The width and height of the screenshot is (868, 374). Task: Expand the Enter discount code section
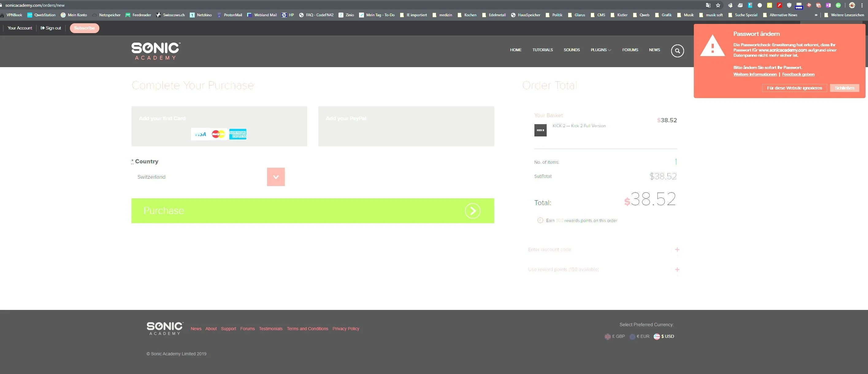pyautogui.click(x=677, y=250)
